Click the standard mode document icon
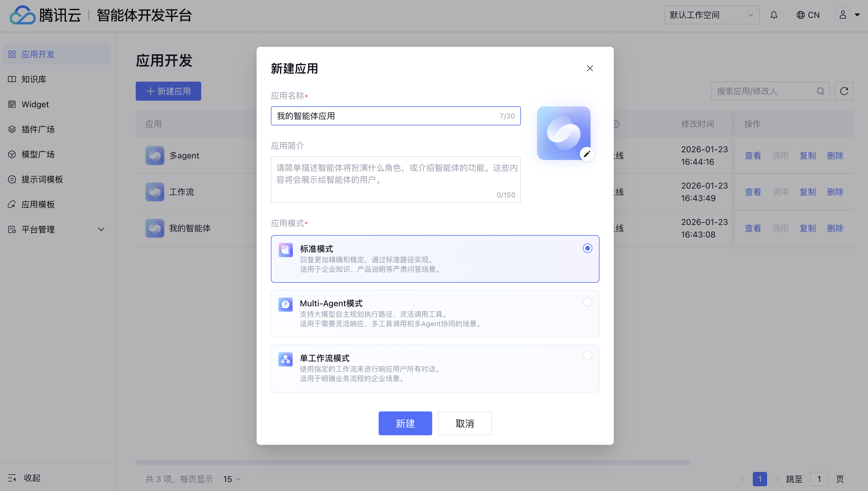868x491 pixels. tap(285, 250)
